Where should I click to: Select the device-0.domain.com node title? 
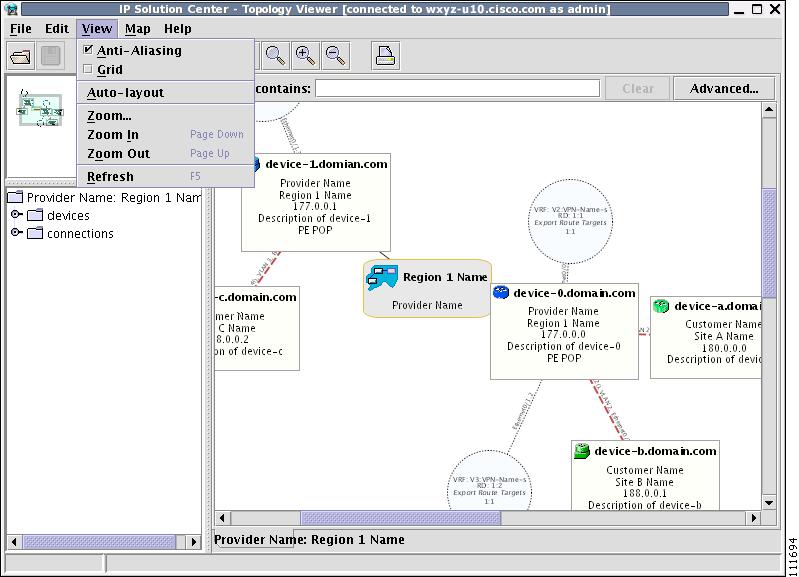(574, 293)
